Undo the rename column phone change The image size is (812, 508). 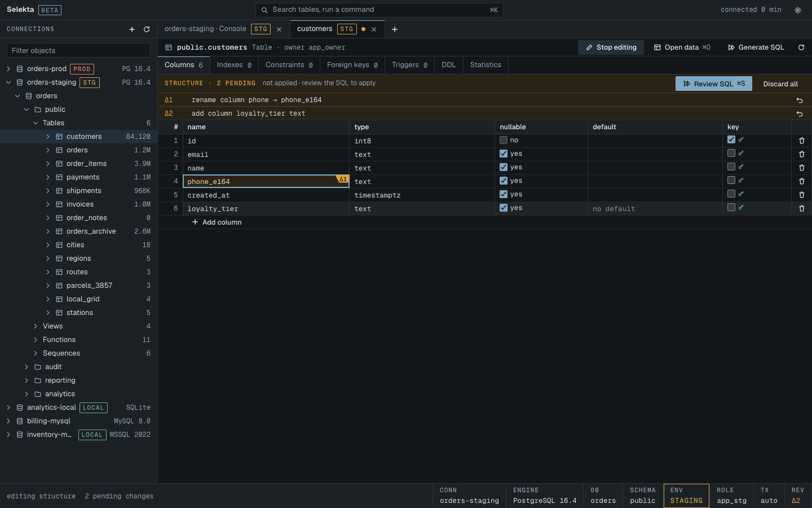(x=800, y=100)
